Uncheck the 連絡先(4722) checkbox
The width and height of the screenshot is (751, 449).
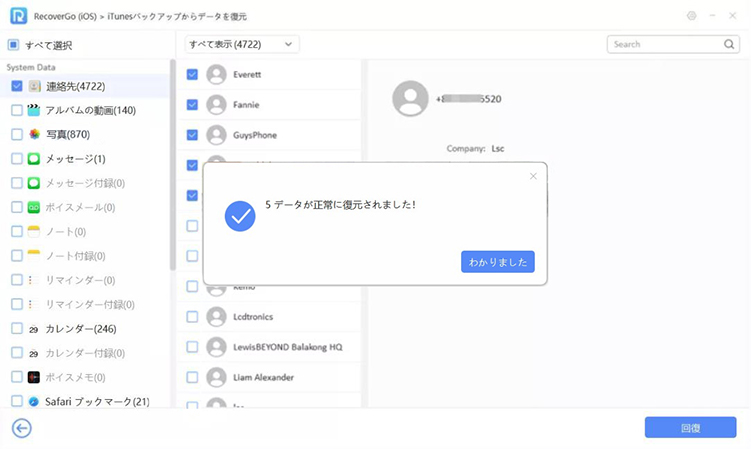pyautogui.click(x=17, y=86)
